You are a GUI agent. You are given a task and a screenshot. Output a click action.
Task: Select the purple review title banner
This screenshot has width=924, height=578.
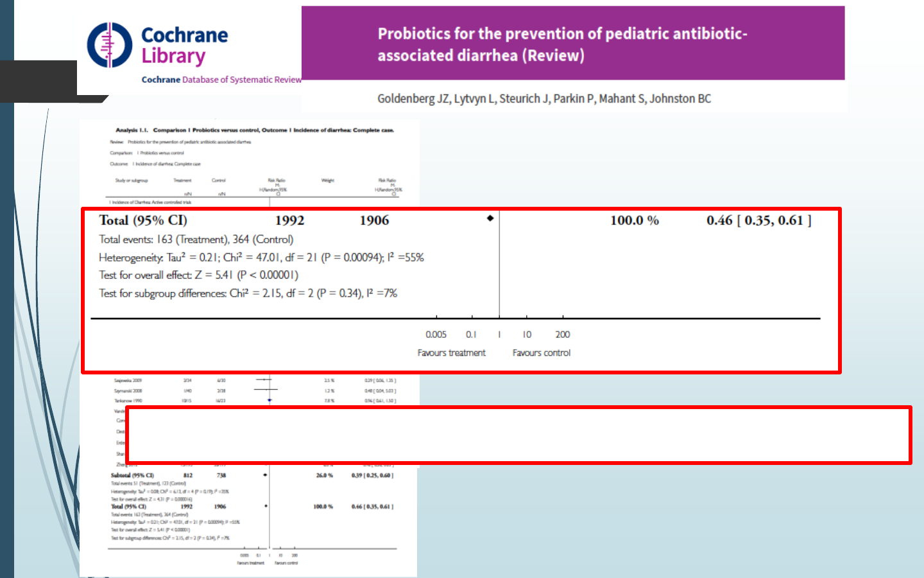(572, 44)
